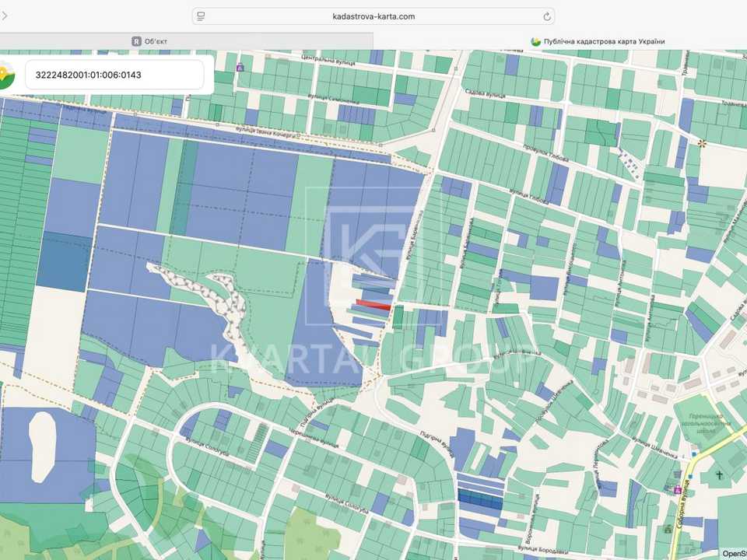The image size is (747, 560).
Task: Click the green gift-shop icon beside Соборна вулиця
Action: pyautogui.click(x=668, y=529)
